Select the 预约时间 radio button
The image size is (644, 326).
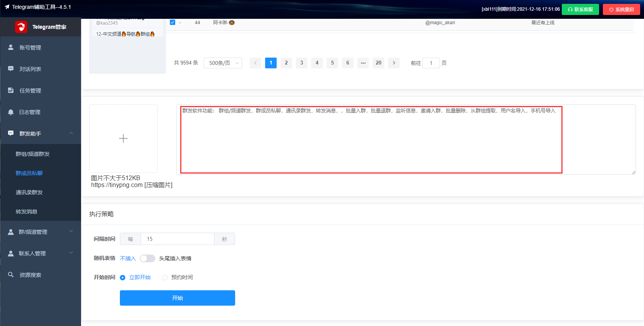[x=165, y=278]
